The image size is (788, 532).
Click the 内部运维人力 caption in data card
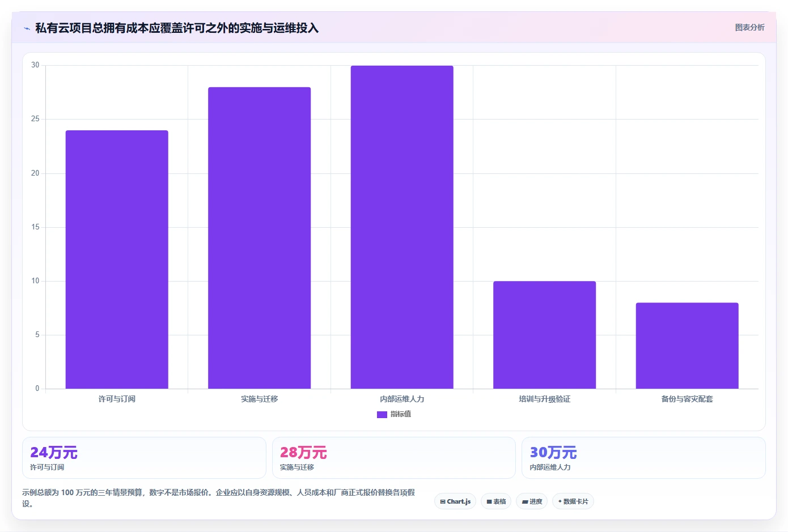(550, 467)
